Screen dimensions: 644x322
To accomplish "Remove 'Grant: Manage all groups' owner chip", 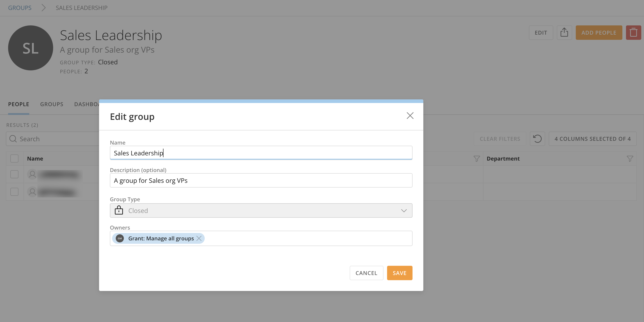I will pyautogui.click(x=199, y=238).
